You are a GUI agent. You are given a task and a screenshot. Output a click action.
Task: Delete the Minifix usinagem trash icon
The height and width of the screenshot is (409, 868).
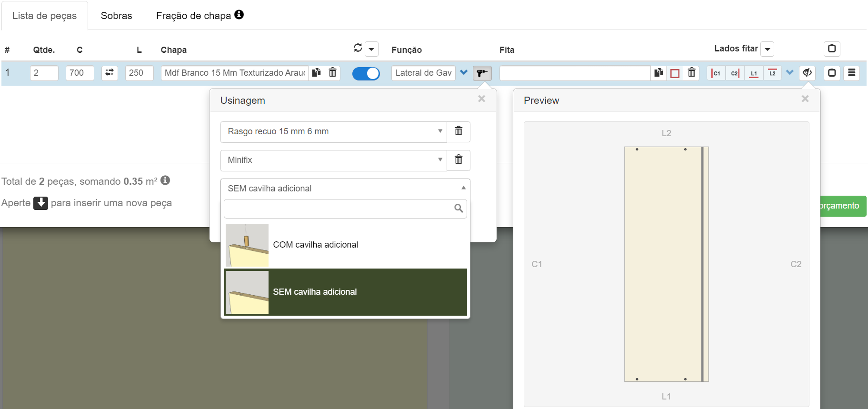(x=459, y=160)
